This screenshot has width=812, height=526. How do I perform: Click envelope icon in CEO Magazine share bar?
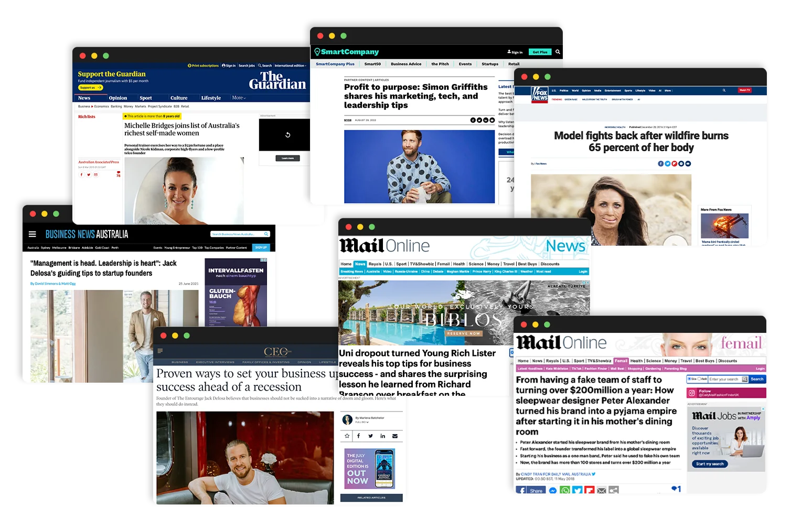click(x=395, y=436)
